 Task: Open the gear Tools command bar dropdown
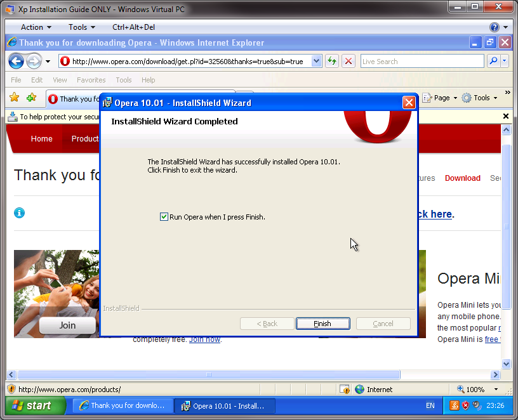(479, 98)
